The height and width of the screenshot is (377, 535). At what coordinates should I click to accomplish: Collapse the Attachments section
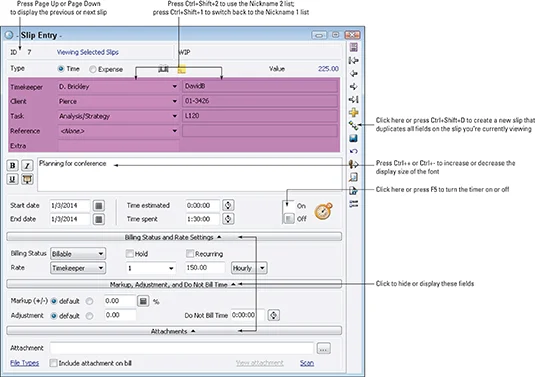174,331
